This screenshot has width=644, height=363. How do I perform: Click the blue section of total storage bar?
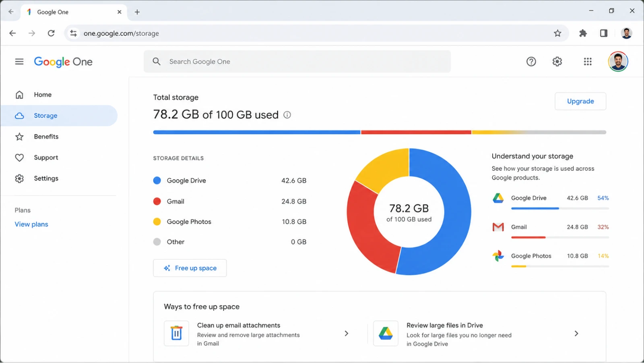pos(257,132)
